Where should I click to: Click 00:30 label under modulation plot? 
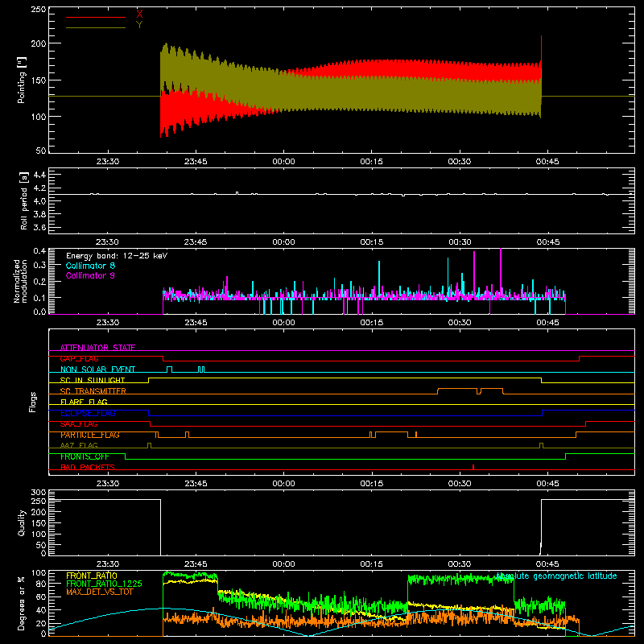(x=460, y=323)
